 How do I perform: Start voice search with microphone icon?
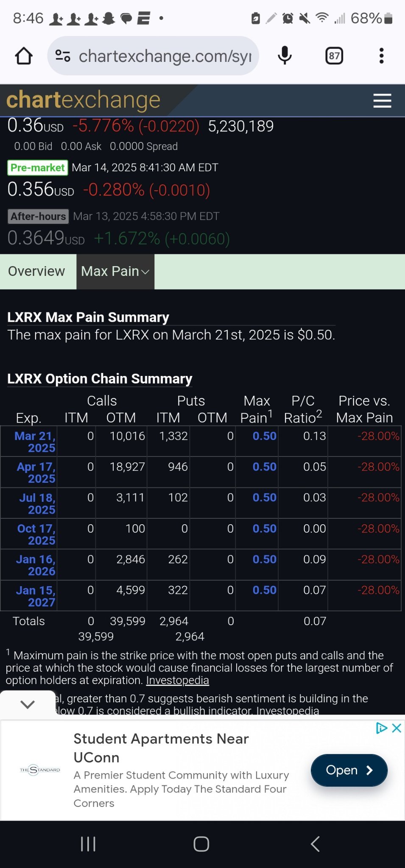[x=285, y=56]
